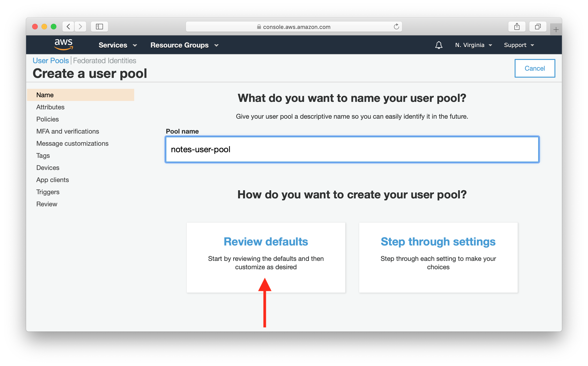This screenshot has height=366, width=588.
Task: Navigate to Attributes settings
Action: coord(50,107)
